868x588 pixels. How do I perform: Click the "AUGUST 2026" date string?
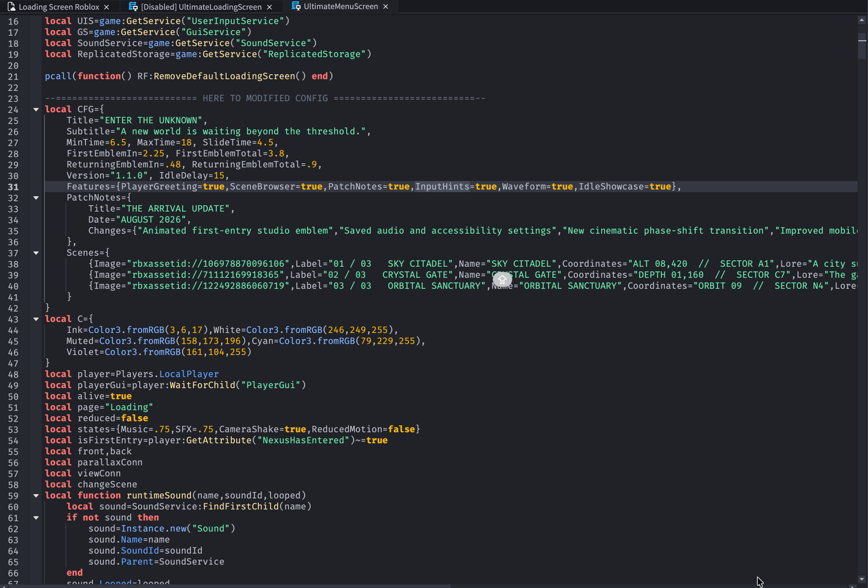[151, 219]
